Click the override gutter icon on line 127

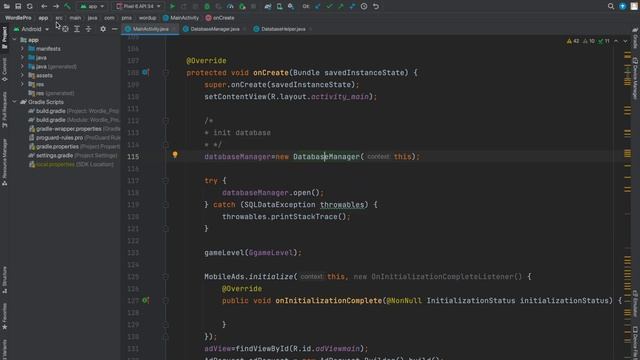pyautogui.click(x=145, y=300)
